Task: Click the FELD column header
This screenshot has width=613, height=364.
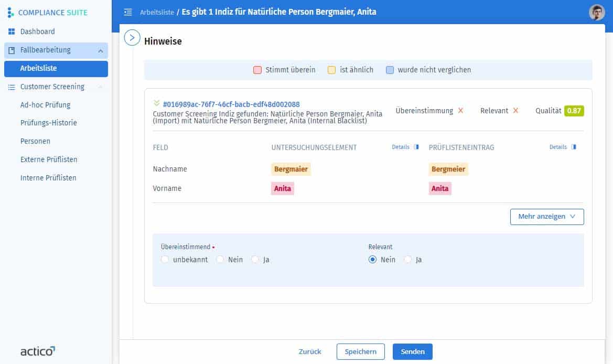Action: (160, 147)
